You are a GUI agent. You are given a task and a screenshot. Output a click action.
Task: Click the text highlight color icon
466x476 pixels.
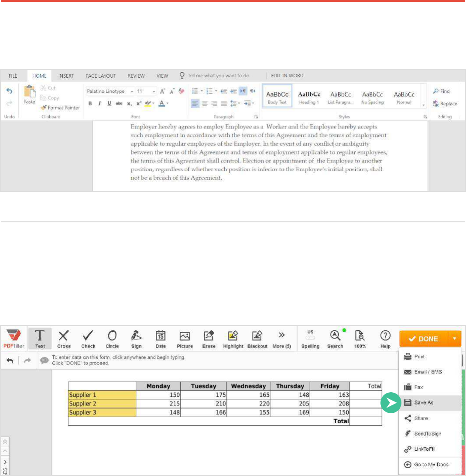click(x=147, y=103)
